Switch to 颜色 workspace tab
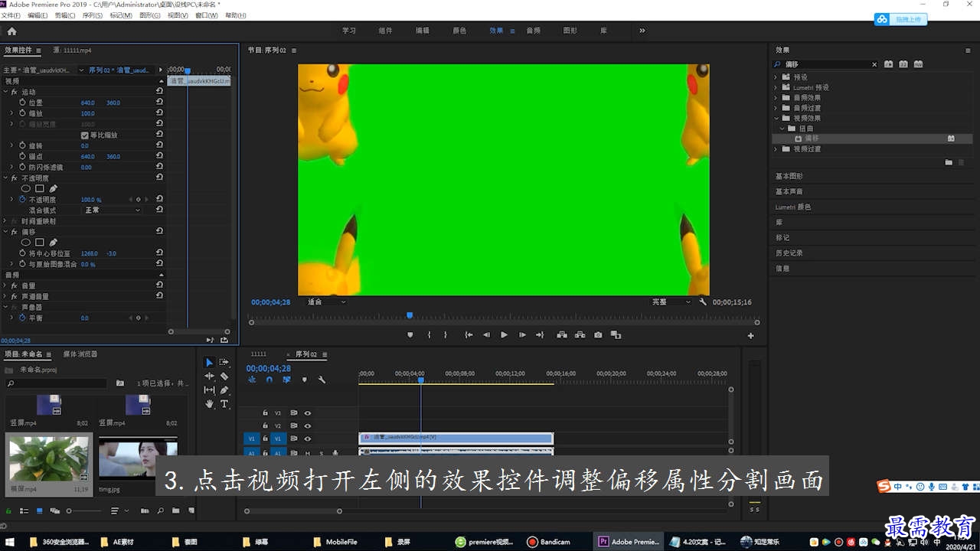Screen dimensions: 980x551 pyautogui.click(x=459, y=31)
